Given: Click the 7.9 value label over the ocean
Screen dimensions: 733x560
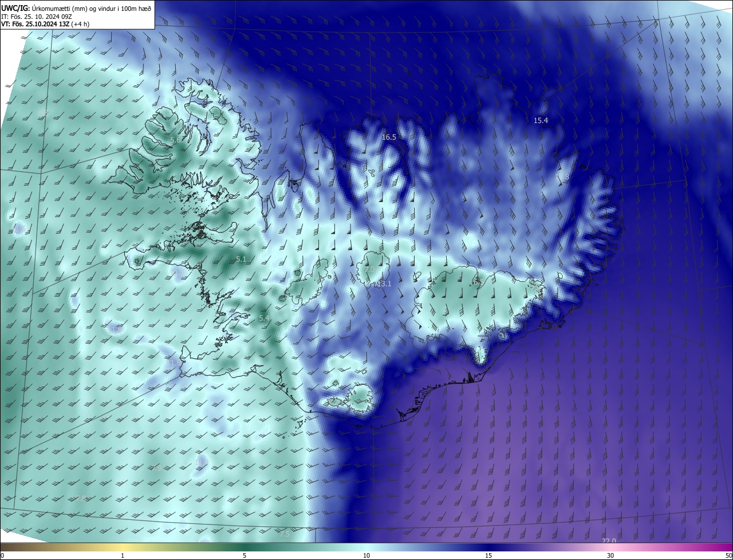Looking at the screenshot, I should click(156, 468).
